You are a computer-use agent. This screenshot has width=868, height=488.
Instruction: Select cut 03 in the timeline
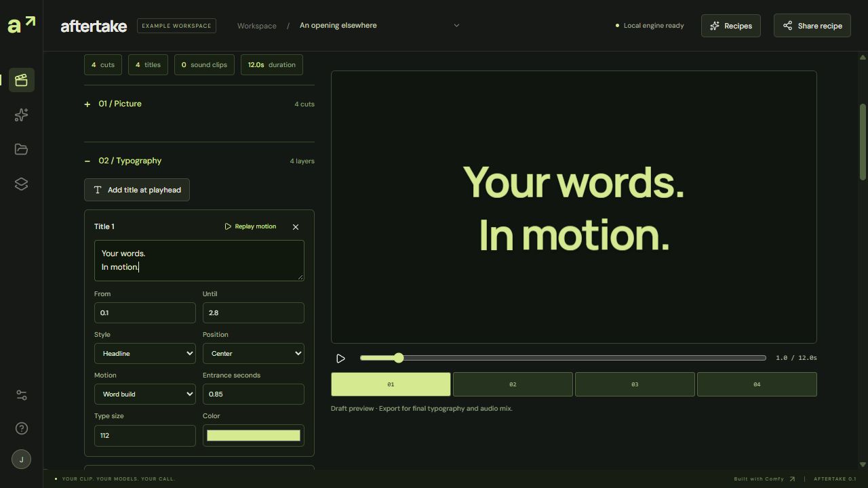point(635,384)
